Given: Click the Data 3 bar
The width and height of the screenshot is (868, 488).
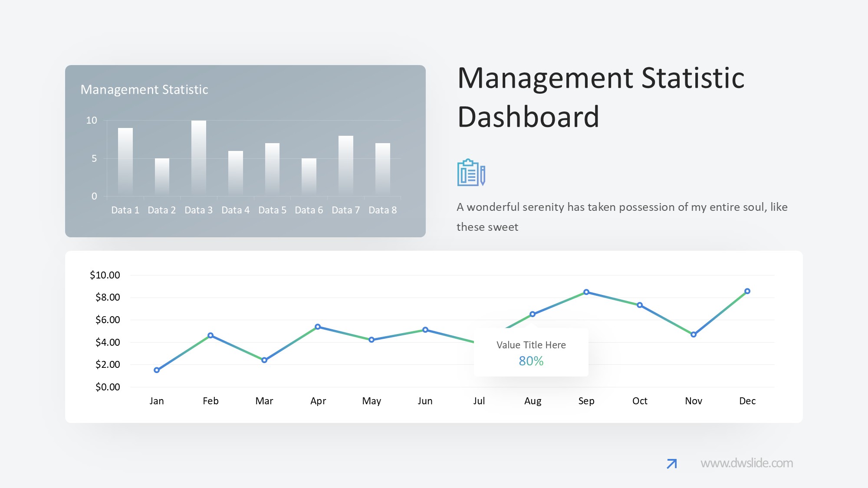Looking at the screenshot, I should [x=199, y=157].
